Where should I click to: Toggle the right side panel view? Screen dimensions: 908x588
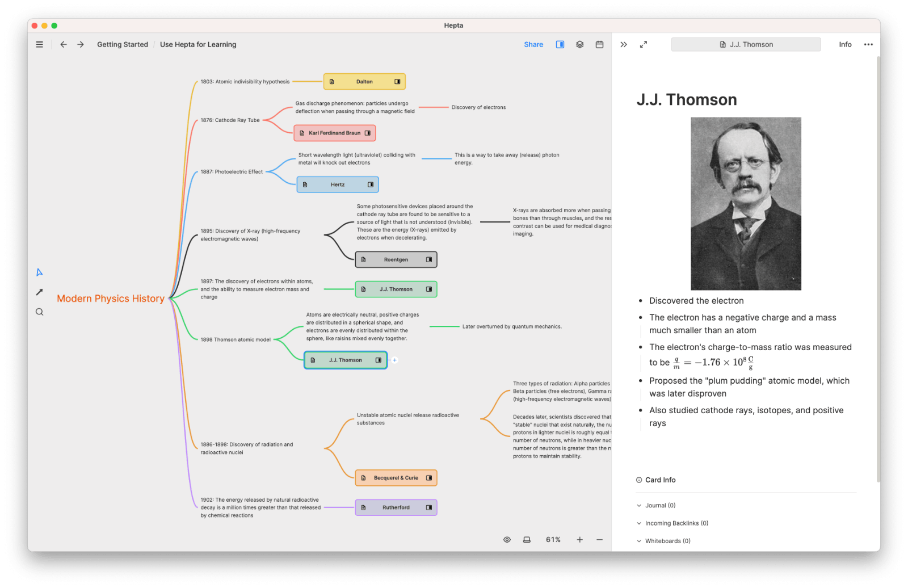[x=560, y=44]
